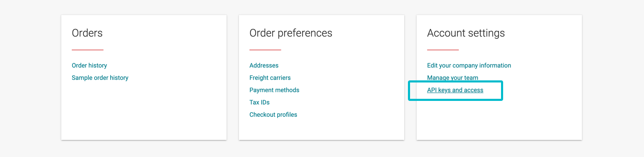Click red divider under Order preferences heading

(x=265, y=50)
